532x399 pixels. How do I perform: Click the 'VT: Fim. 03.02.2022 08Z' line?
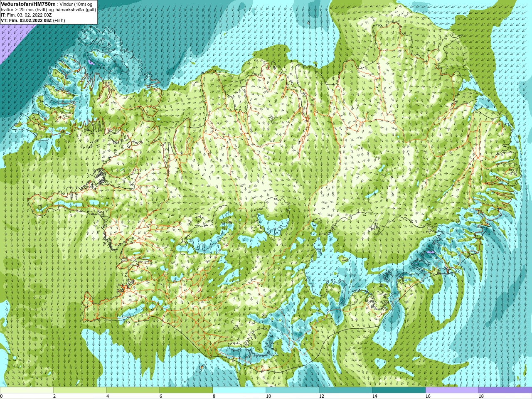[33, 20]
